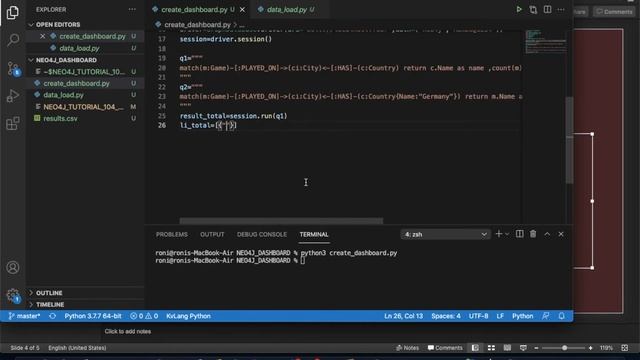This screenshot has width=640, height=360.
Task: Close the terminal panel
Action: point(561,234)
